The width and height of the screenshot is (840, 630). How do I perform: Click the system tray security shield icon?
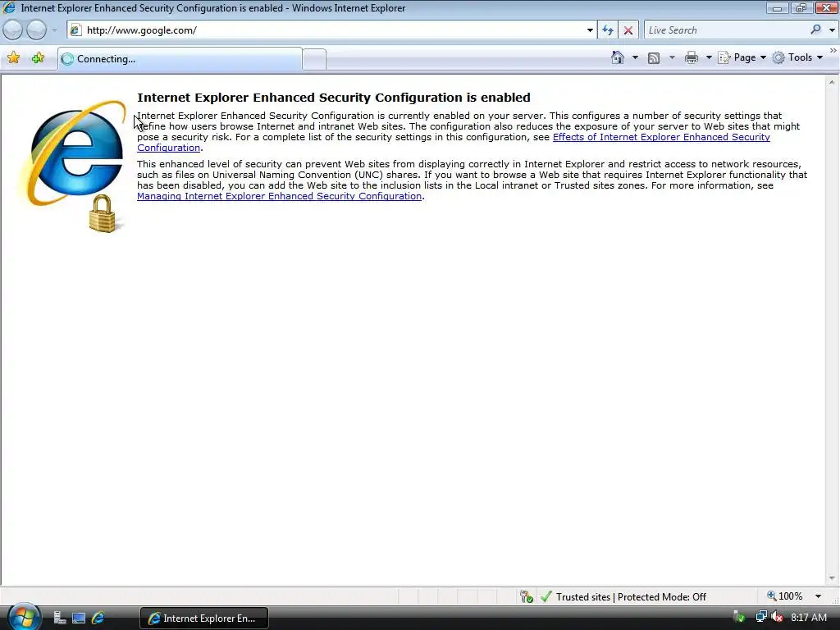click(739, 617)
